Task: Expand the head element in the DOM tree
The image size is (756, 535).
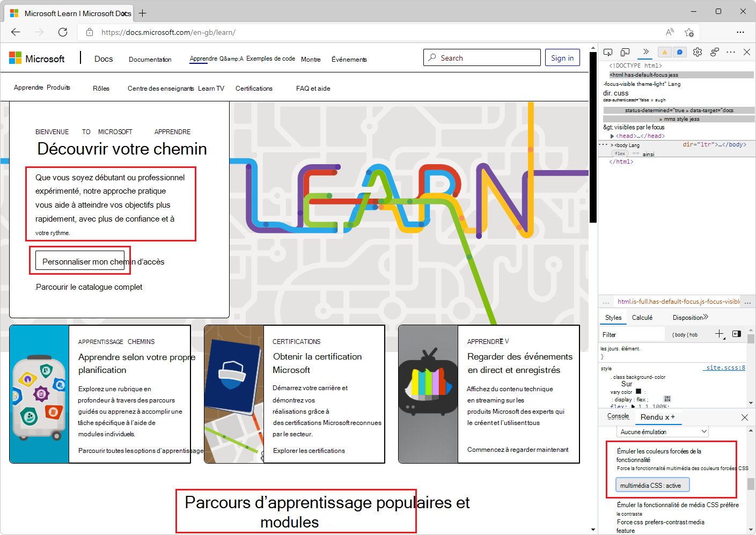Action: click(x=612, y=136)
